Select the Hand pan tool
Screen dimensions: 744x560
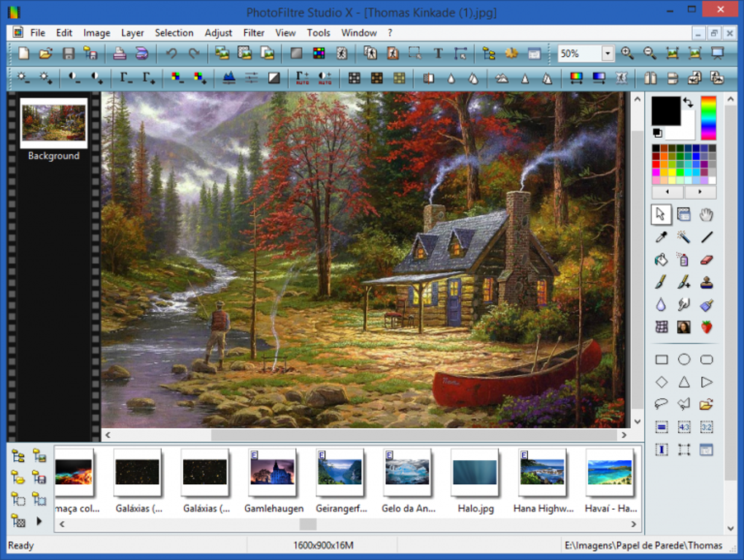[x=707, y=214]
